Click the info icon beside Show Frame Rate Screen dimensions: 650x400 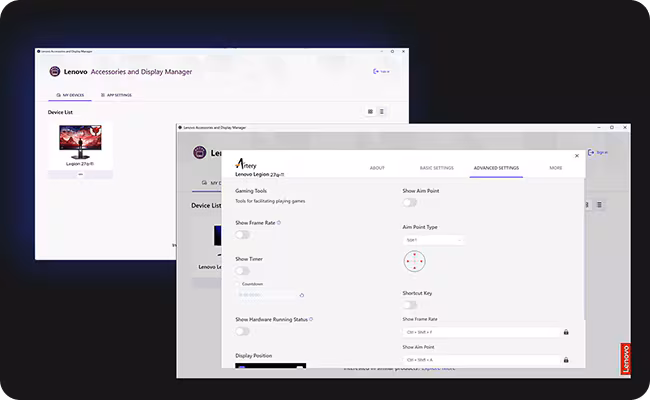(279, 223)
